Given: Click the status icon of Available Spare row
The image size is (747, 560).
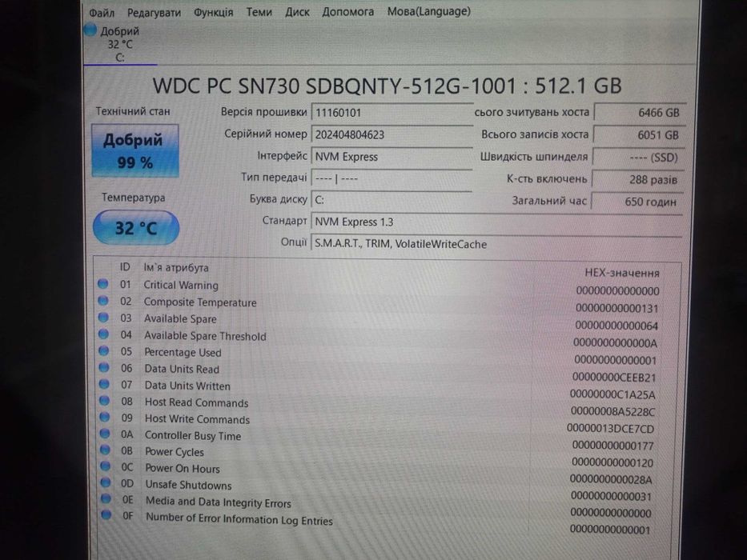Looking at the screenshot, I should click(x=103, y=317).
